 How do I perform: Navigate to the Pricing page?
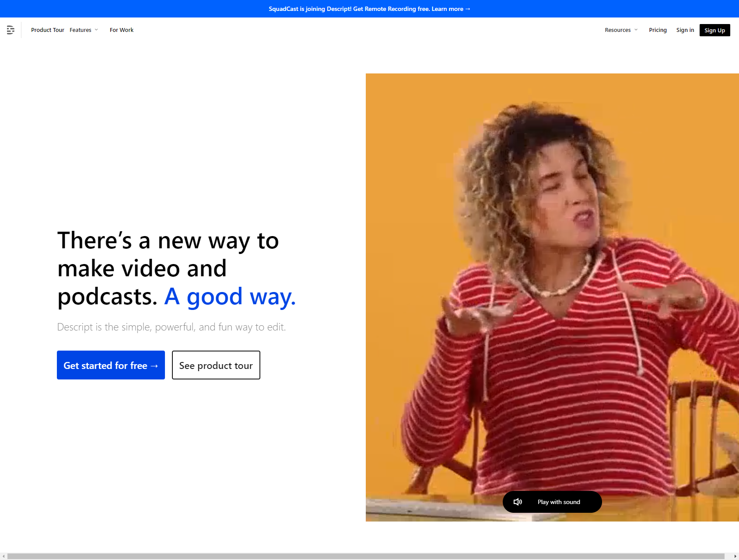(658, 30)
